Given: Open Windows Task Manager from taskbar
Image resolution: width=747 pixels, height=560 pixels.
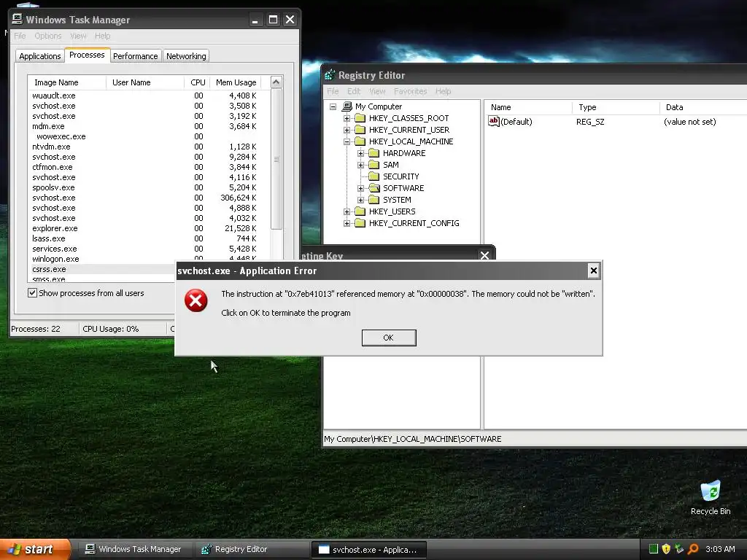Looking at the screenshot, I should pos(134,549).
